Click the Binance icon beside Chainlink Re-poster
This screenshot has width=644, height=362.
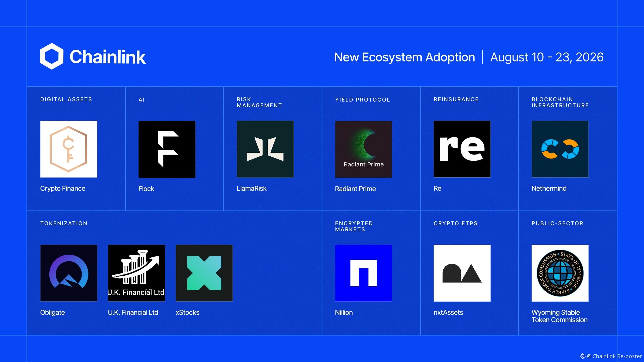click(x=583, y=356)
